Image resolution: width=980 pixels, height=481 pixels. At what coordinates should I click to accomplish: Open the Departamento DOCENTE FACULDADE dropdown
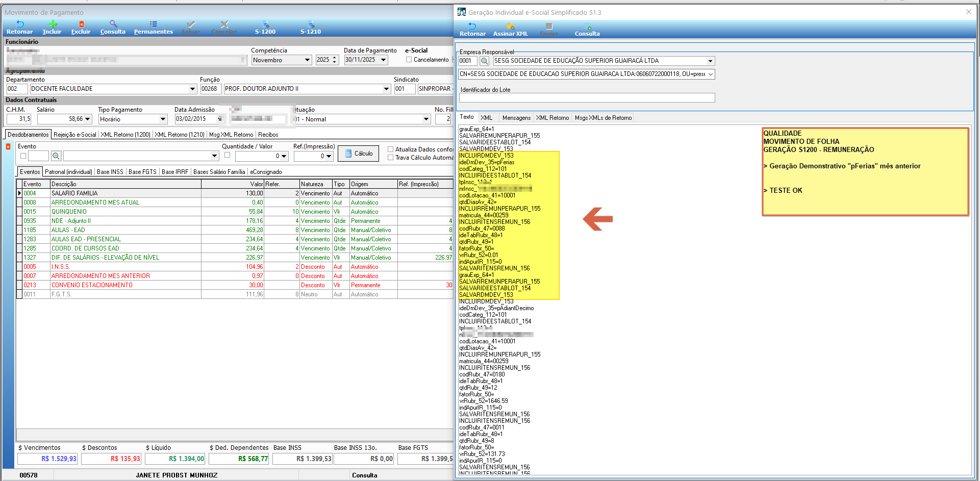click(x=192, y=89)
